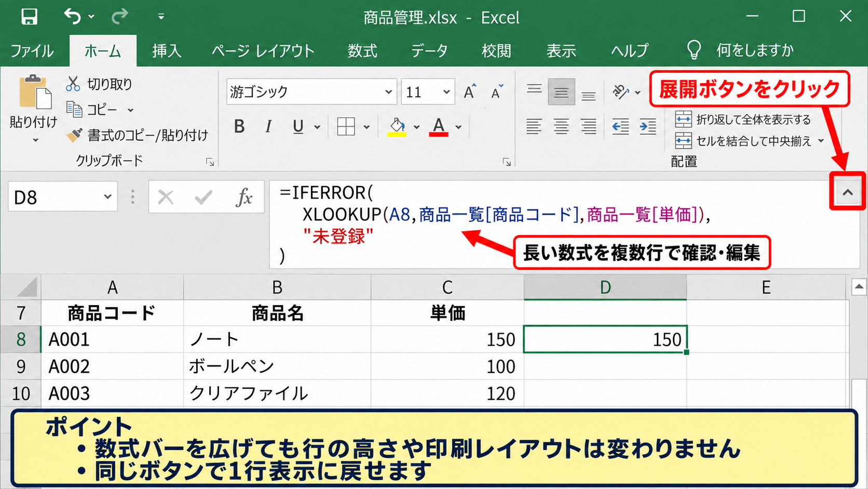The image size is (868, 489).
Task: Switch to the 挿入 tab
Action: [167, 51]
